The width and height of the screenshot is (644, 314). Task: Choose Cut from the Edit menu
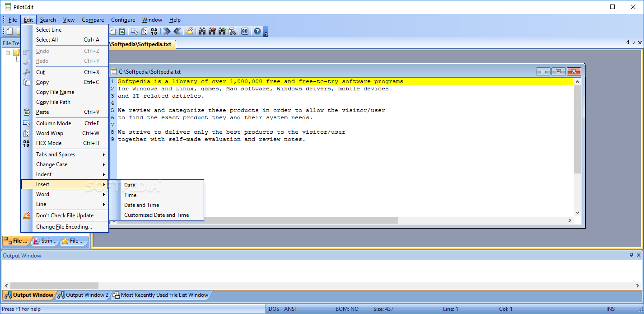pyautogui.click(x=65, y=72)
